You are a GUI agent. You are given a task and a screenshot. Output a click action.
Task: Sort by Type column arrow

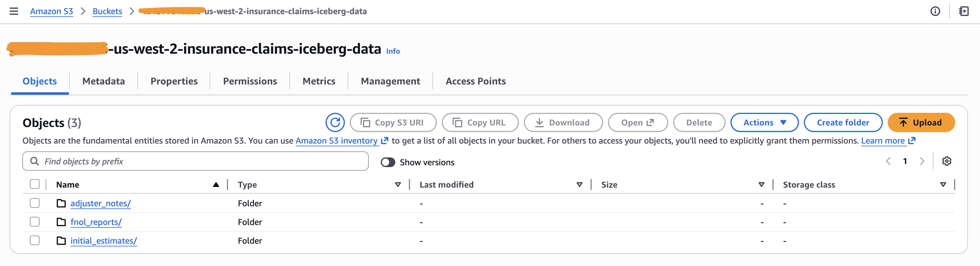point(398,185)
